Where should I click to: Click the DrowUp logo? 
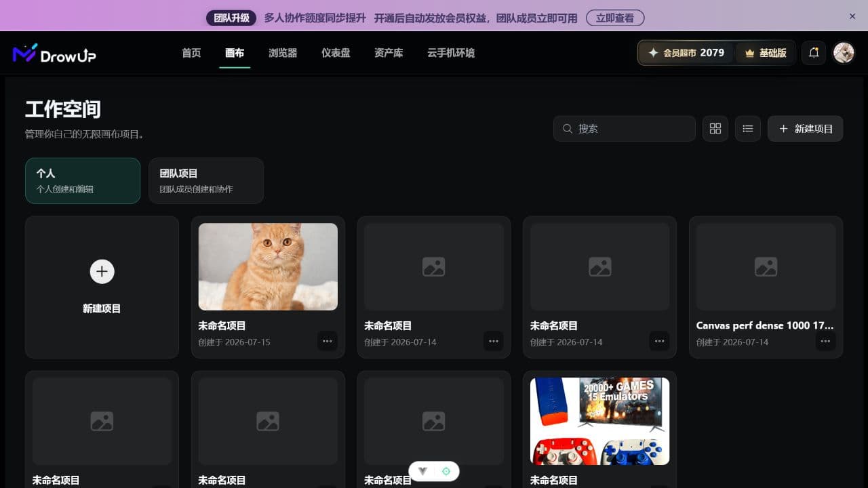pos(54,54)
